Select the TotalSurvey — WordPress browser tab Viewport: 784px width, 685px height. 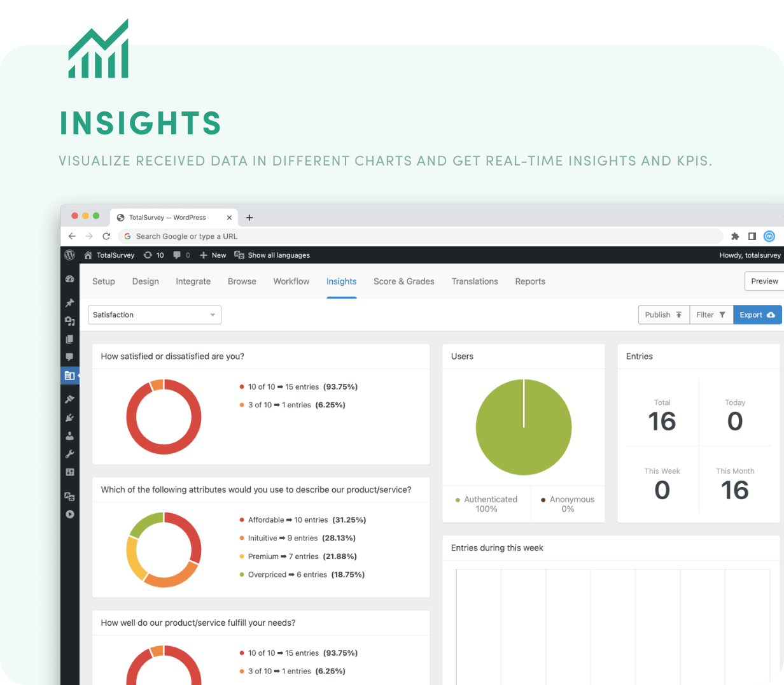(174, 217)
